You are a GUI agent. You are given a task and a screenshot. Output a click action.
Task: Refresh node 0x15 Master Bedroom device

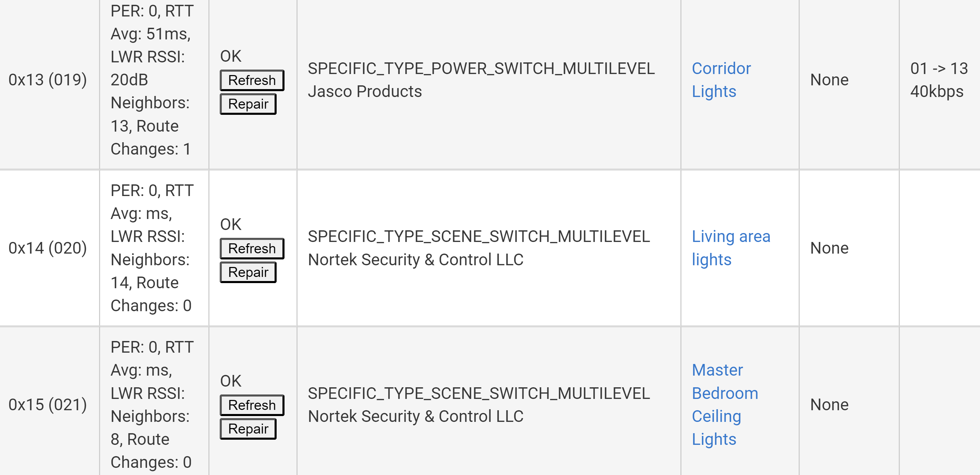(252, 405)
